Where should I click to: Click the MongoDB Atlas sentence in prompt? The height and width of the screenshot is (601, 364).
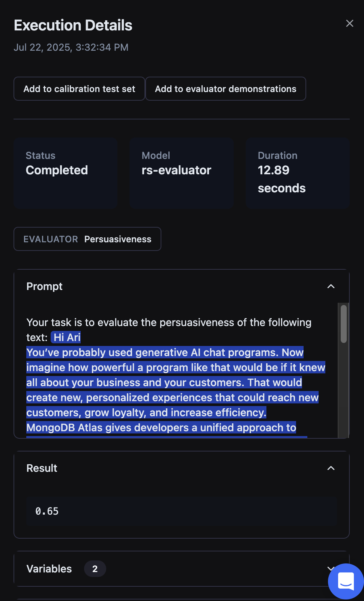[161, 427]
